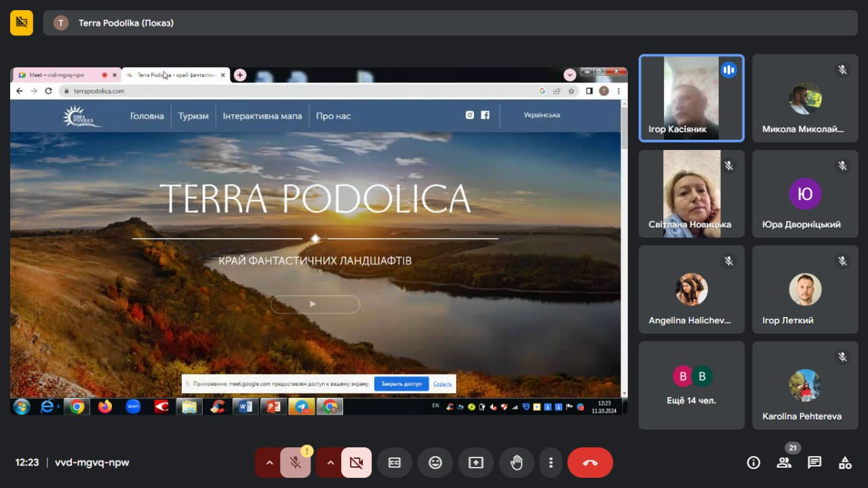Open the Chrome profile avatar
The image size is (868, 488).
click(x=604, y=91)
